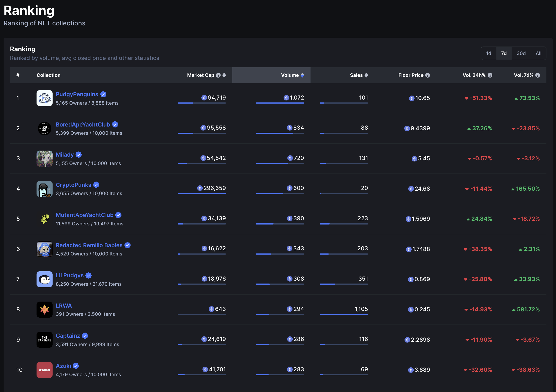
Task: Click Captainz verified badge icon
Action: click(x=85, y=336)
